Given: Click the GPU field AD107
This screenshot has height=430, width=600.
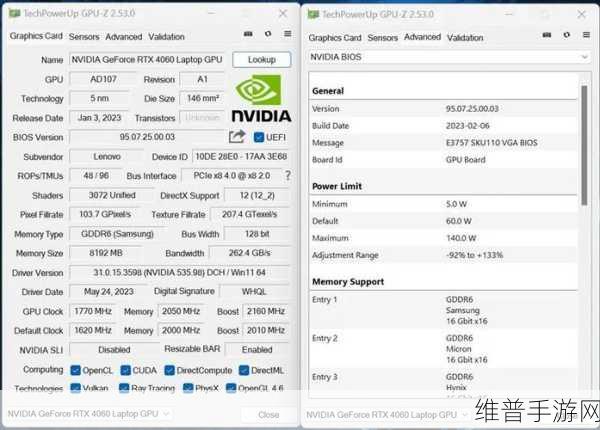Looking at the screenshot, I should point(103,79).
